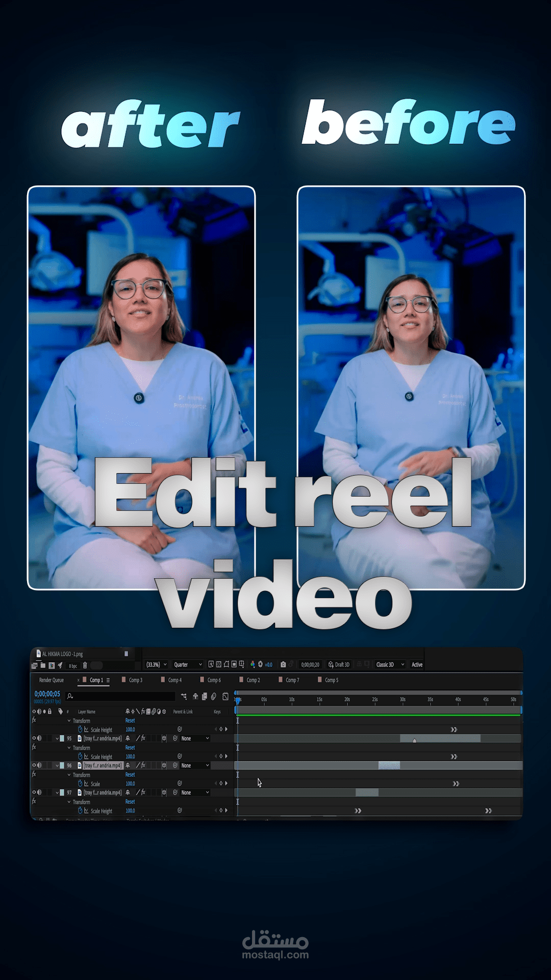Open parent None dropdown for layer 97

pyautogui.click(x=195, y=792)
